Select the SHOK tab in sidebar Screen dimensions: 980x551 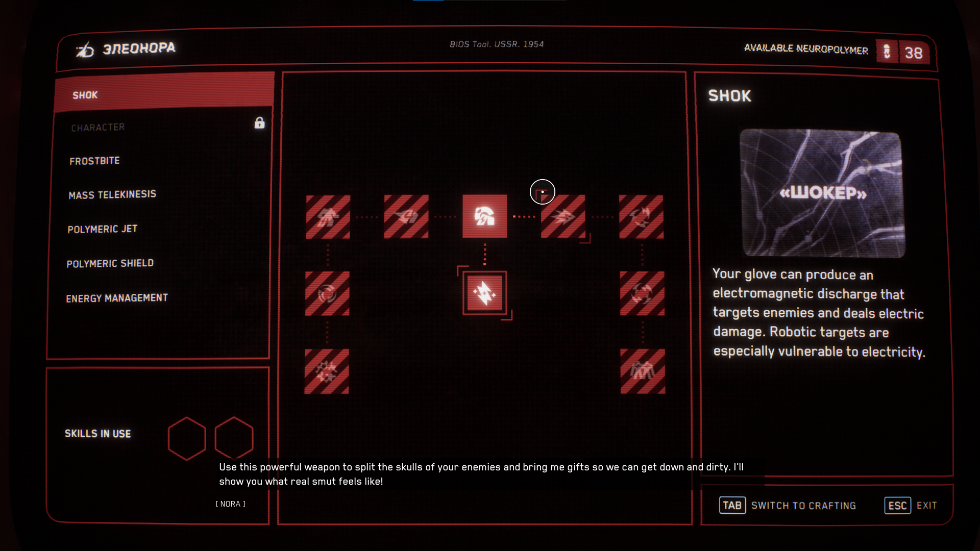pos(163,94)
